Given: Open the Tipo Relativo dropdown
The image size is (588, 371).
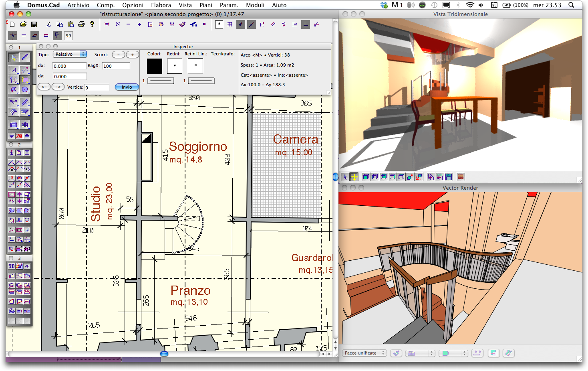Looking at the screenshot, I should point(70,54).
